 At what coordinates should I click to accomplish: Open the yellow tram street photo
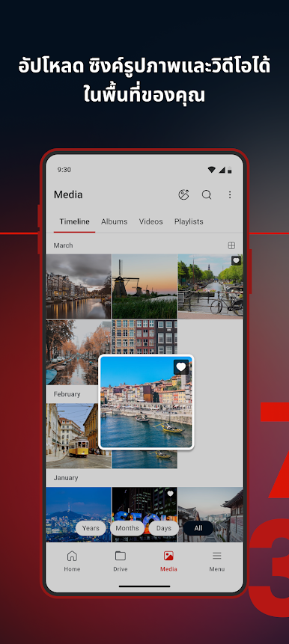pyautogui.click(x=72, y=436)
